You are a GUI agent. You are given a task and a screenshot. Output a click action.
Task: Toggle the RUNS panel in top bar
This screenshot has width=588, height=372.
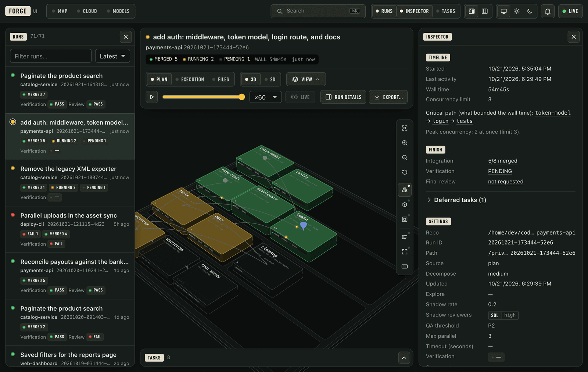384,11
